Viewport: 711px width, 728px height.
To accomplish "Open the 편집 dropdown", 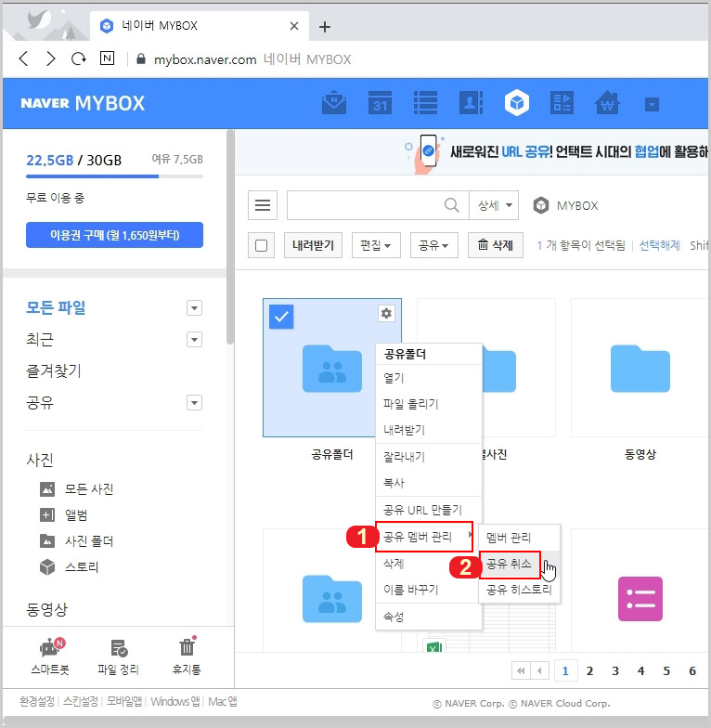I will pyautogui.click(x=375, y=245).
